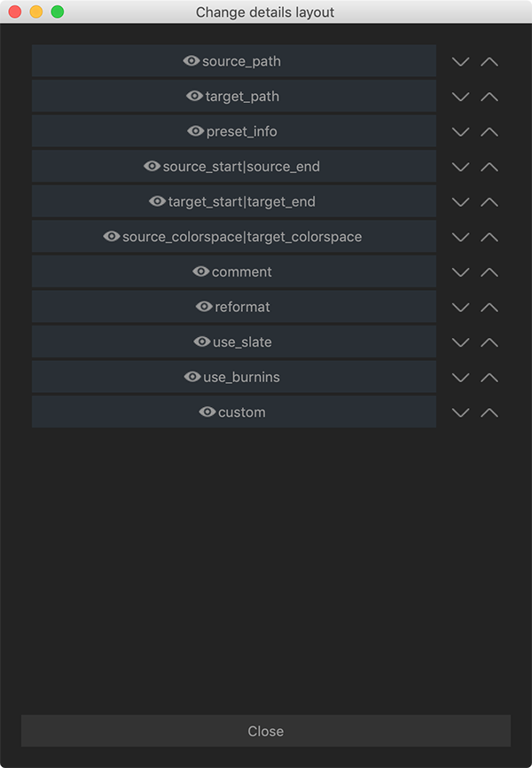Move target_path row up

pyautogui.click(x=489, y=97)
